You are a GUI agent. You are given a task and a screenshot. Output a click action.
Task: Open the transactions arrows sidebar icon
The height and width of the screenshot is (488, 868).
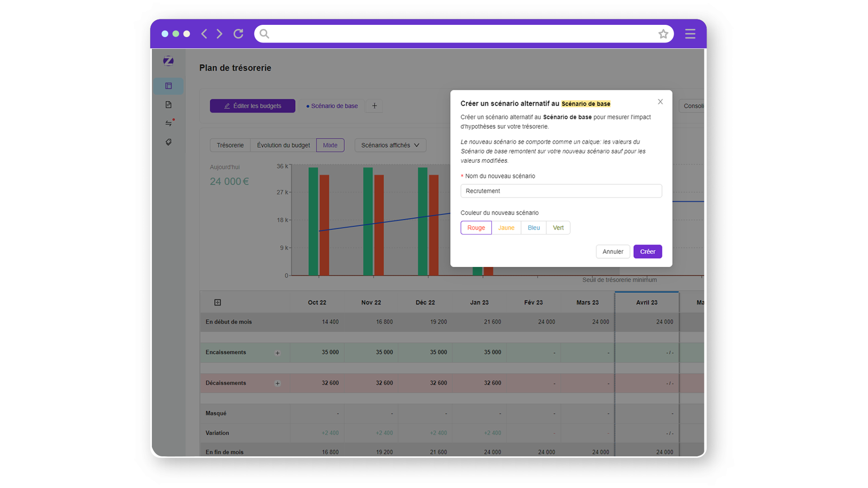(x=169, y=123)
